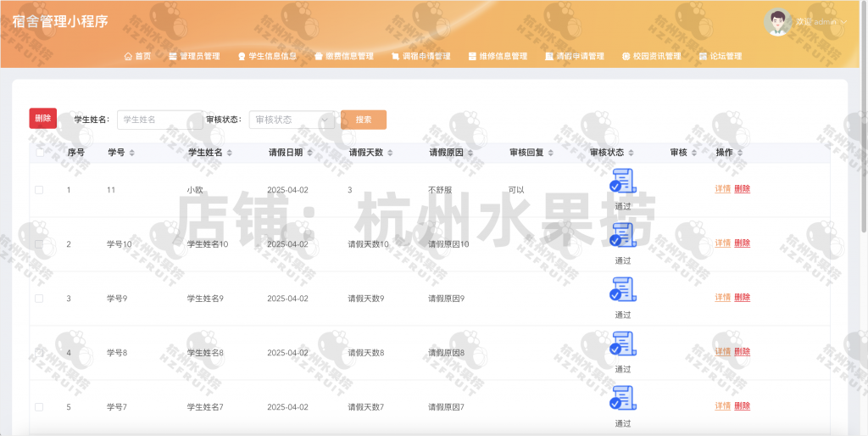Click the 通过 status icon for 学号7
Screen dimensions: 868x436
point(623,398)
